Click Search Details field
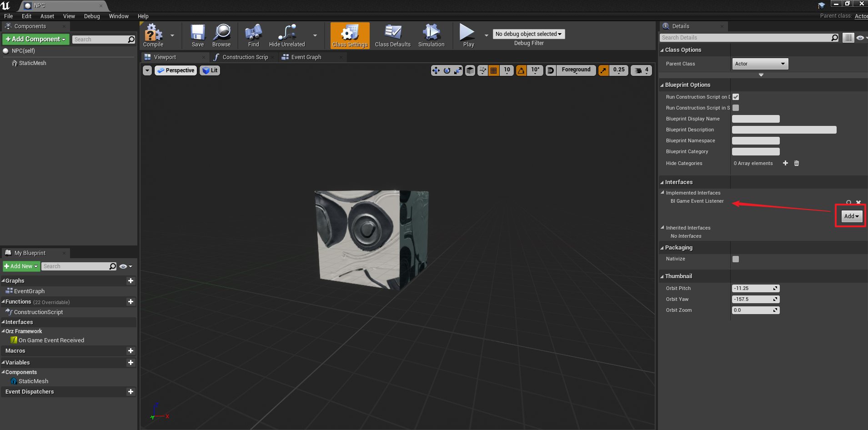 pos(749,38)
